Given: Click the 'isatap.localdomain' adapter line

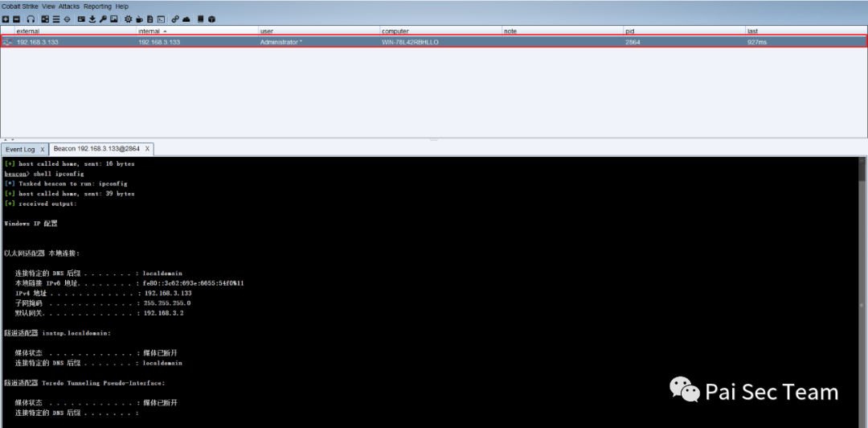Looking at the screenshot, I should (x=58, y=333).
